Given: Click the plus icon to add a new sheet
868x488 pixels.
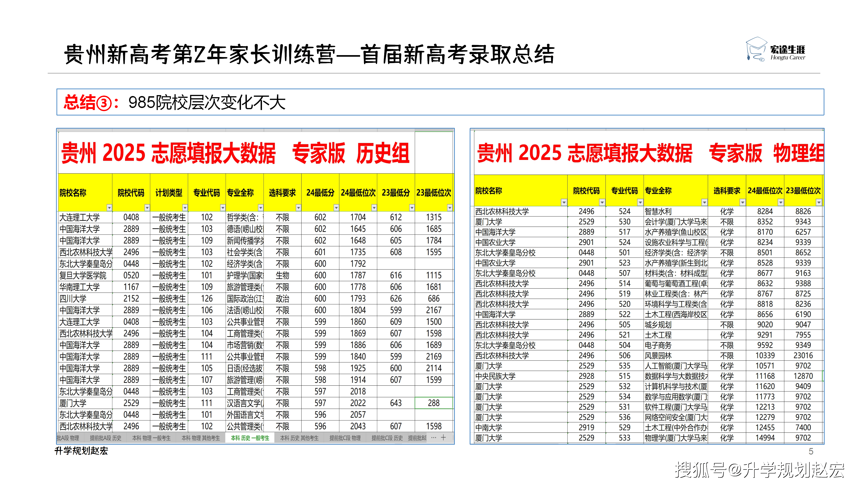Looking at the screenshot, I should pyautogui.click(x=443, y=437).
